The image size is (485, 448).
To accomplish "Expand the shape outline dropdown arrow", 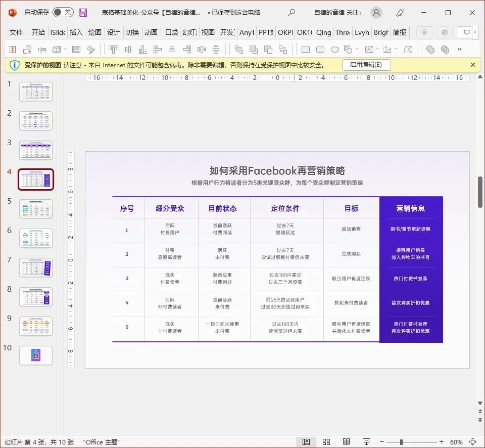I will [395, 49].
